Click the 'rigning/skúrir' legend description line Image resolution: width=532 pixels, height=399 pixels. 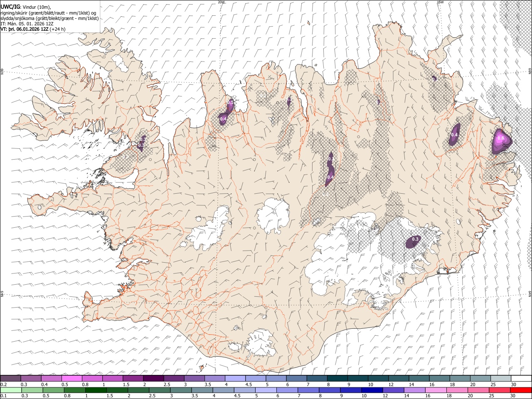click(48, 13)
